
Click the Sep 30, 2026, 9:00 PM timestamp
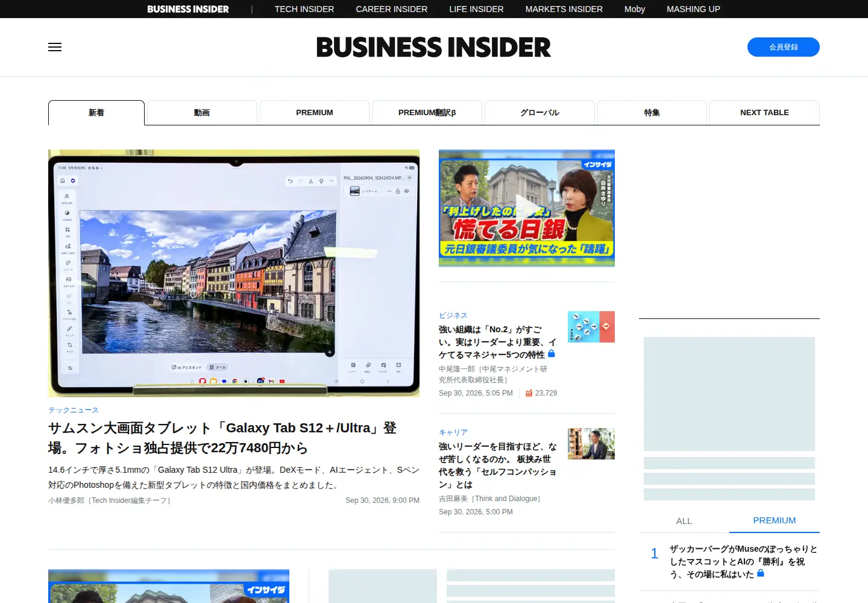coord(382,500)
